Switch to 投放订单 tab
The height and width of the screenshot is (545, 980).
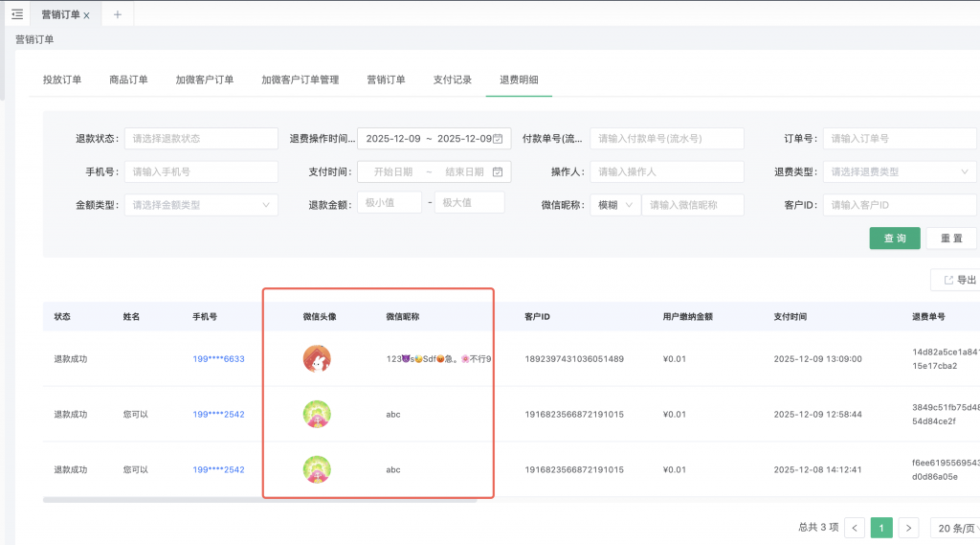tap(62, 79)
